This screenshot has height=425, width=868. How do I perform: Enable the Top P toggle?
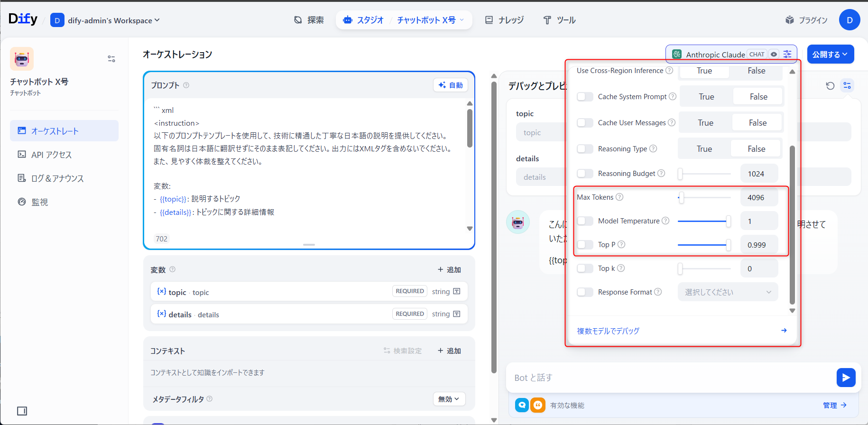pos(585,245)
